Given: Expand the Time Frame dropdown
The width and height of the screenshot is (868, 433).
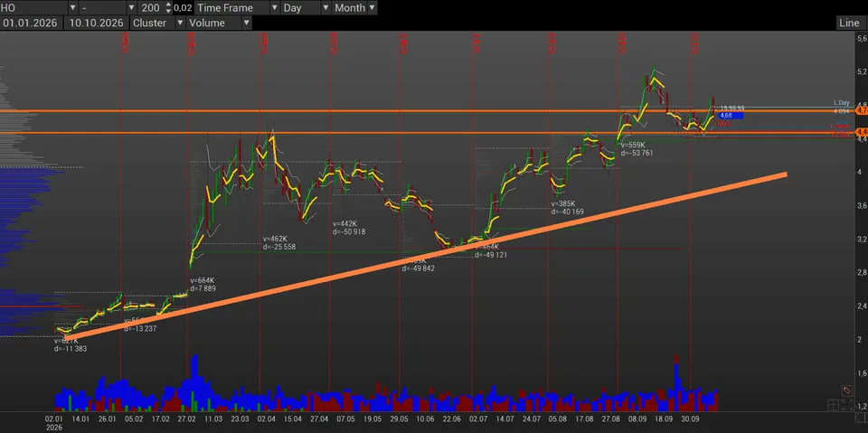Looking at the screenshot, I should pyautogui.click(x=275, y=8).
